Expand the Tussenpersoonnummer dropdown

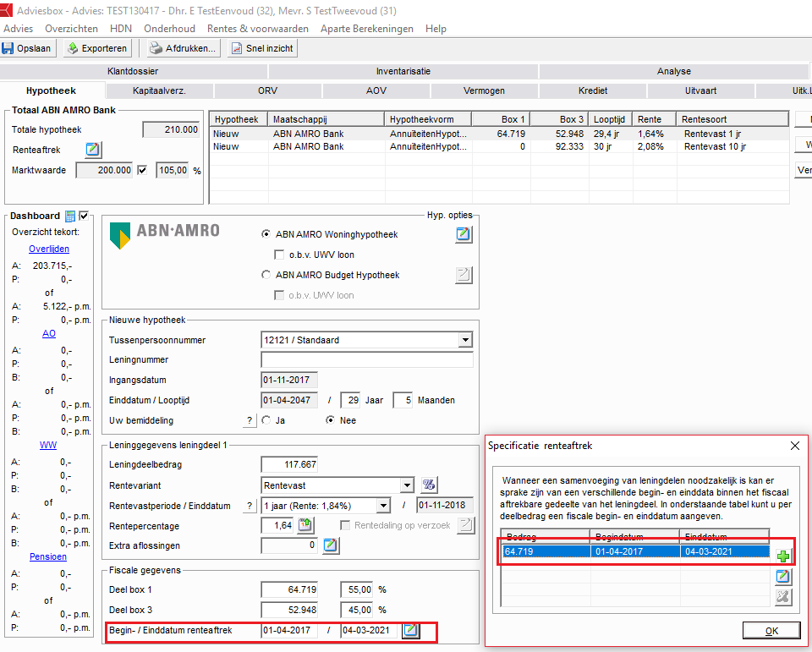465,340
